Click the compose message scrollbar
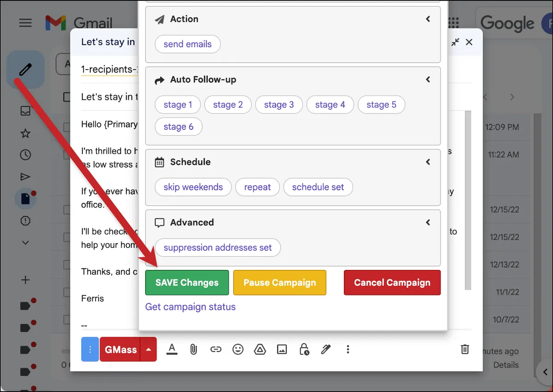The height and width of the screenshot is (392, 553). 468,200
